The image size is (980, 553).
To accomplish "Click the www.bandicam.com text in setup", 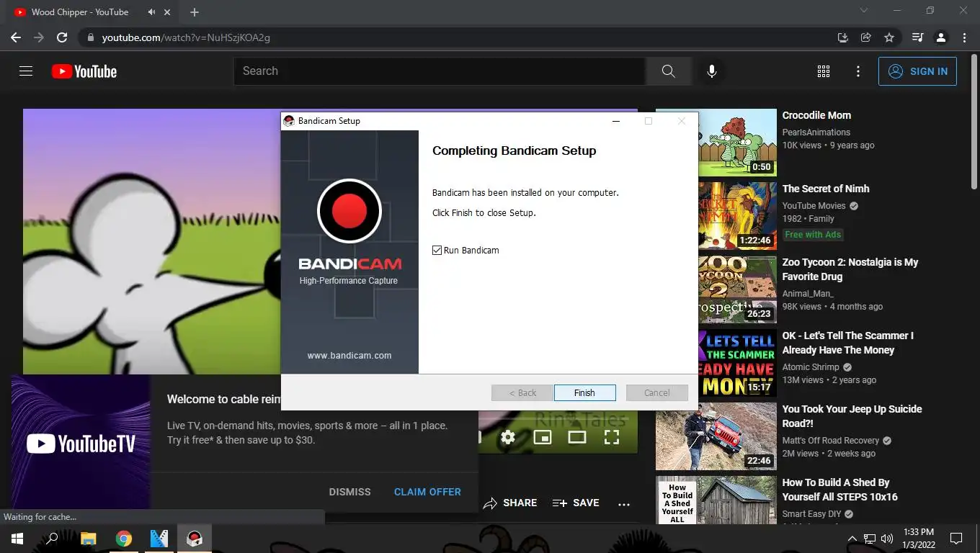I will 349,356.
